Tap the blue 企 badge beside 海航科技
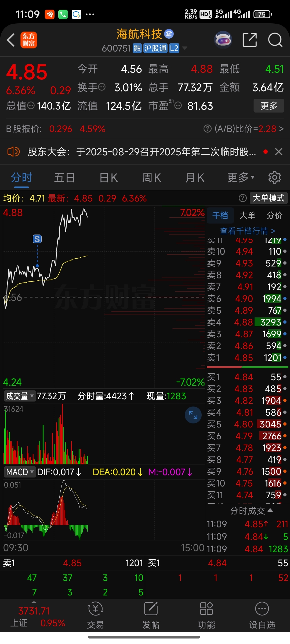Image resolution: width=290 pixels, height=644 pixels. coord(169,34)
